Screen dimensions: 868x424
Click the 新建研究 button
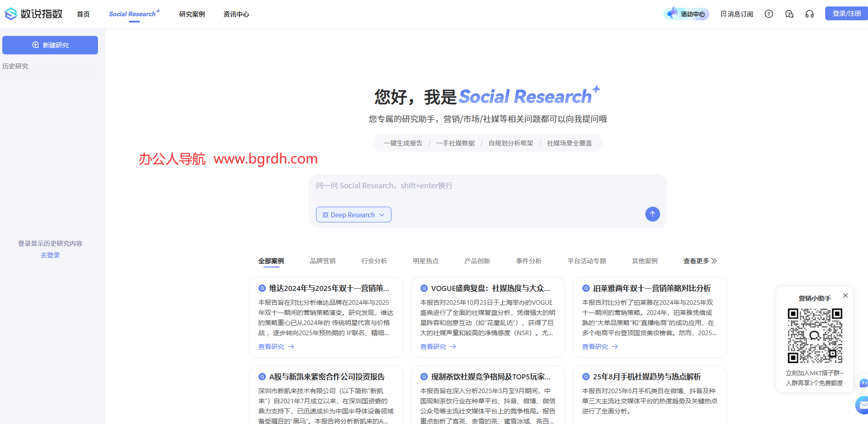pos(50,45)
